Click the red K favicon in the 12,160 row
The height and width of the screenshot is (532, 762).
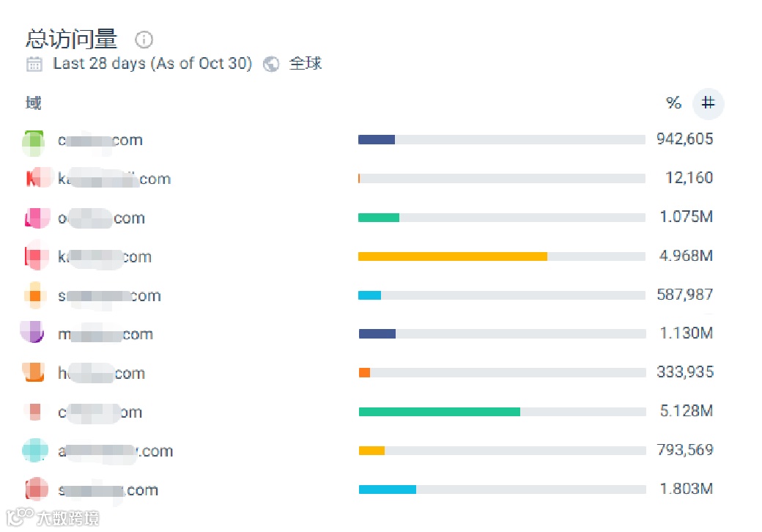click(35, 179)
